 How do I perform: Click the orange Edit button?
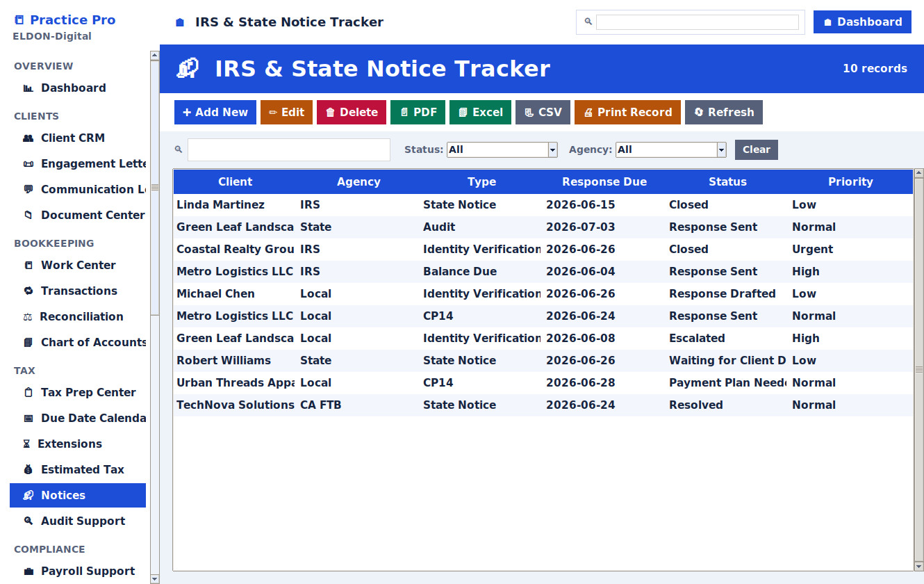pyautogui.click(x=286, y=113)
